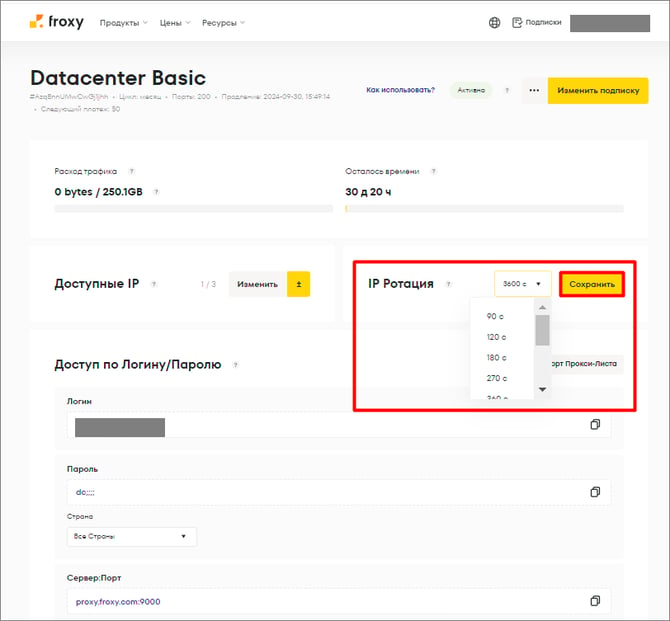The width and height of the screenshot is (670, 621).
Task: Click the Прокси-Листа export button
Action: pos(586,364)
